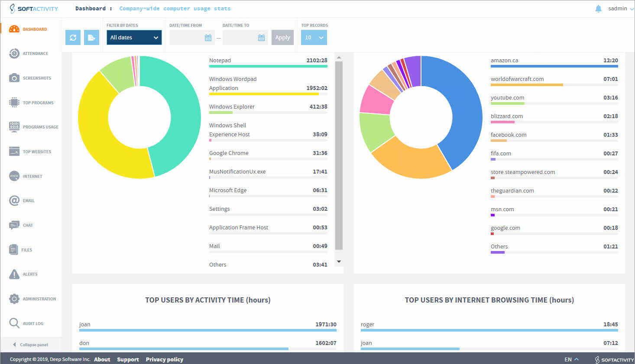Click the Apply button
This screenshot has height=364, width=635.
tap(282, 38)
